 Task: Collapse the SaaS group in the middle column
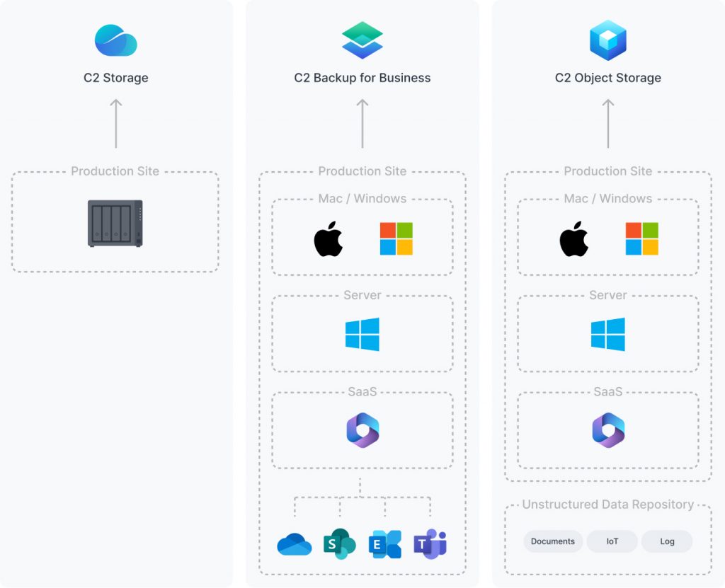[x=362, y=391]
